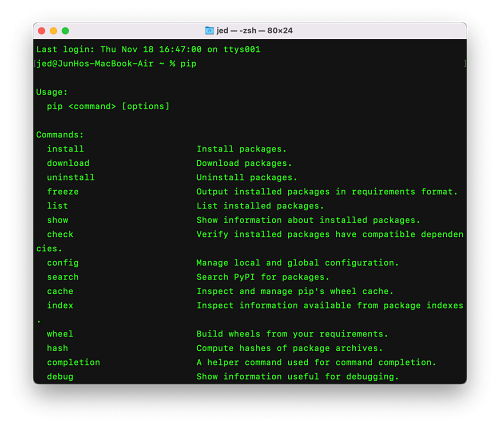This screenshot has width=500, height=428.
Task: Click the 'download' command name
Action: click(68, 163)
